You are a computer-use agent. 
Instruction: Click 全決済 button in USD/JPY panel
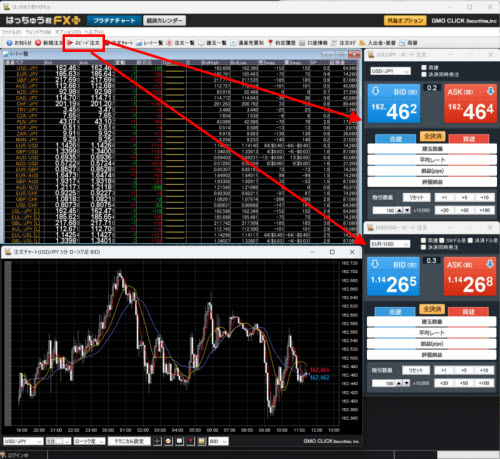click(432, 136)
